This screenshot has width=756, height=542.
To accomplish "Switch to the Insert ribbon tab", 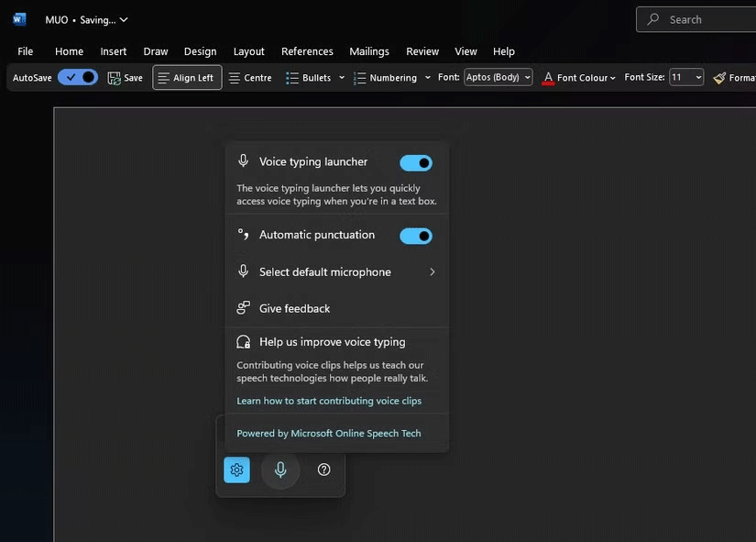I will pyautogui.click(x=114, y=51).
